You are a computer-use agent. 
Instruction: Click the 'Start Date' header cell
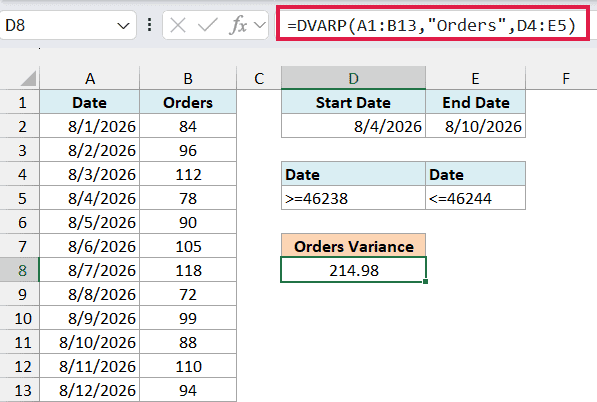pos(353,102)
